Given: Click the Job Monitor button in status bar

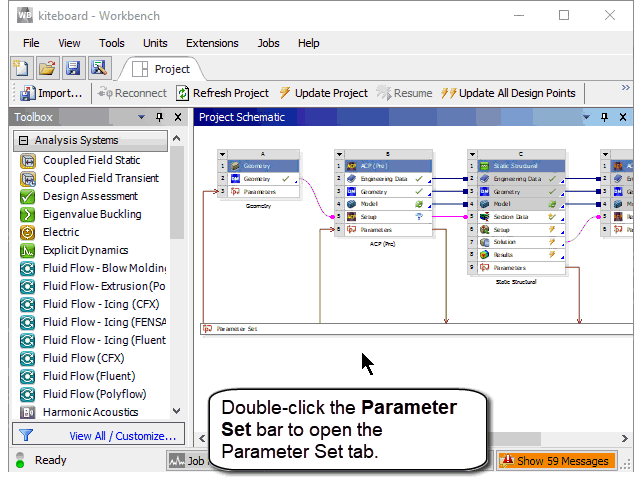Looking at the screenshot, I should click(x=188, y=461).
